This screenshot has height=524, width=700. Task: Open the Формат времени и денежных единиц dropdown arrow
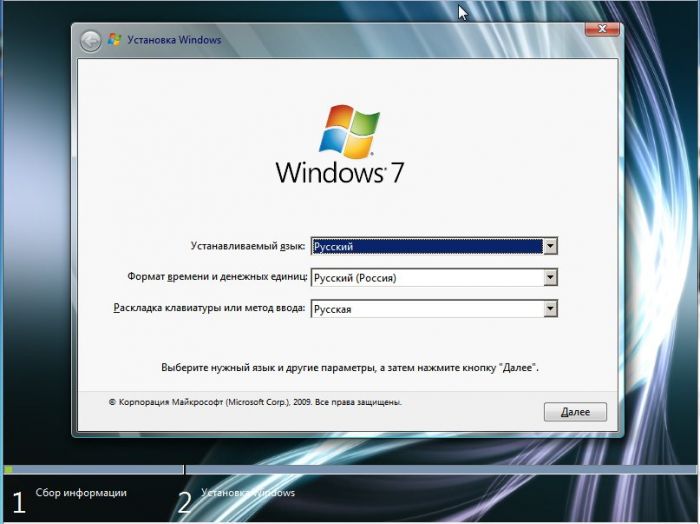550,278
